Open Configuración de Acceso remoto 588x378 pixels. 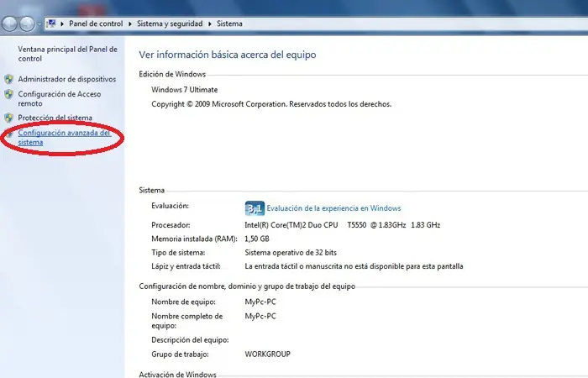click(60, 98)
